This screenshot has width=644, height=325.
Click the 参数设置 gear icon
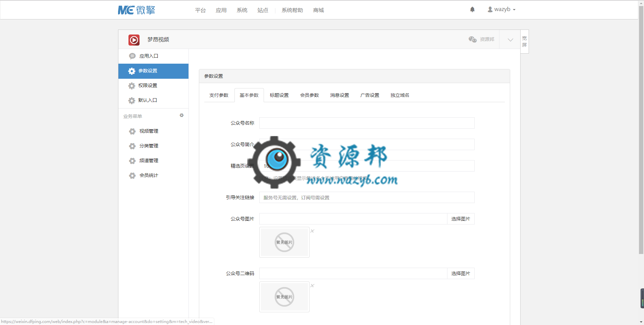(x=132, y=71)
